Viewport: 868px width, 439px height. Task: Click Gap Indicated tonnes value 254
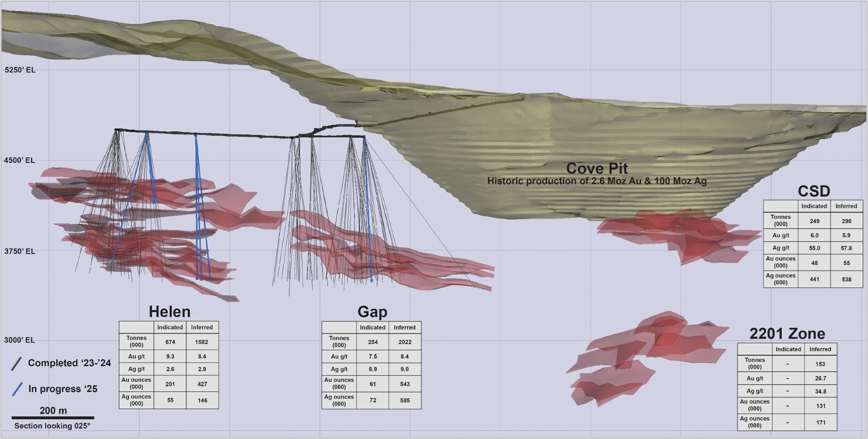coord(373,342)
